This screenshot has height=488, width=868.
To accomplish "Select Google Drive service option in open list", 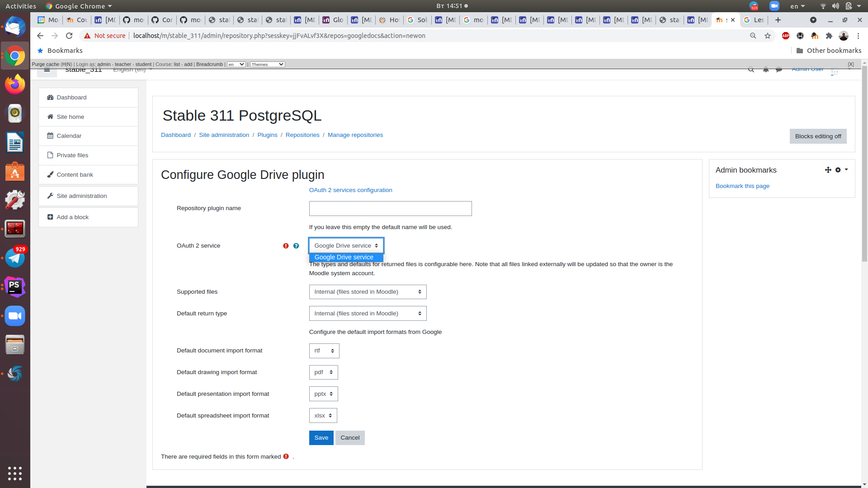I will 346,257.
